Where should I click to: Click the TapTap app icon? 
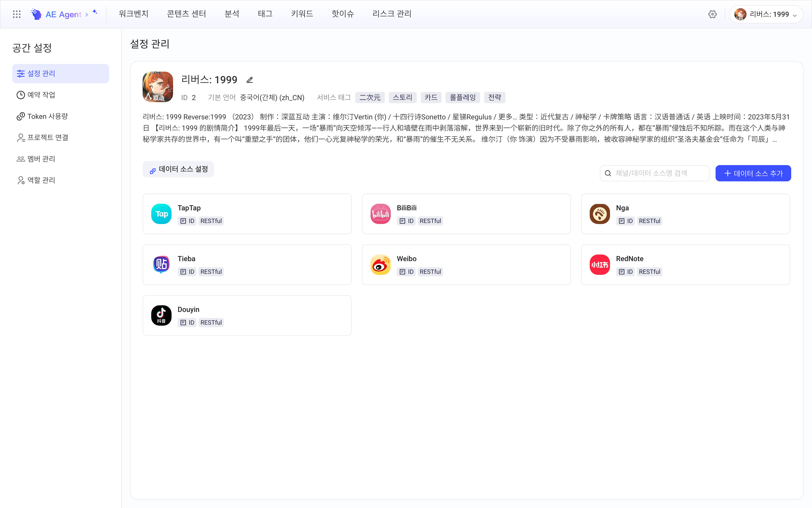click(161, 214)
